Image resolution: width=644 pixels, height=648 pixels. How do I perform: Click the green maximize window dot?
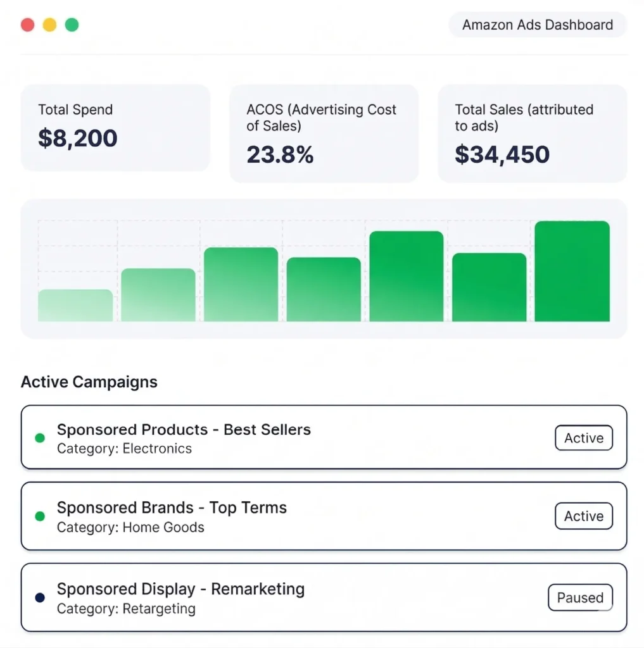click(x=72, y=25)
